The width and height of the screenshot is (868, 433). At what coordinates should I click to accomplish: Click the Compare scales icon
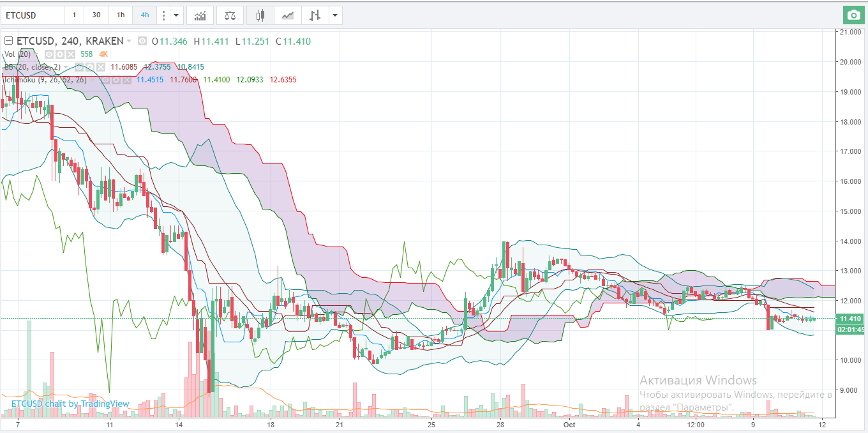[x=229, y=15]
